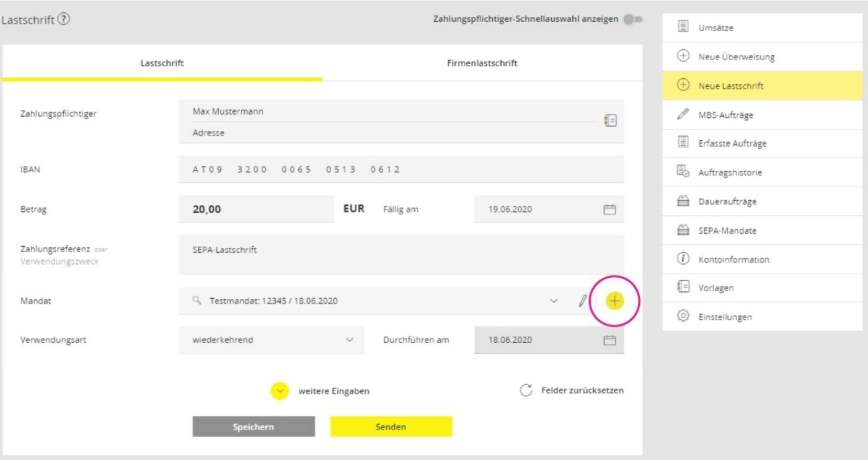Screen dimensions: 868x460
Task: Switch to the Firmenlastschrift tab
Action: pos(482,63)
